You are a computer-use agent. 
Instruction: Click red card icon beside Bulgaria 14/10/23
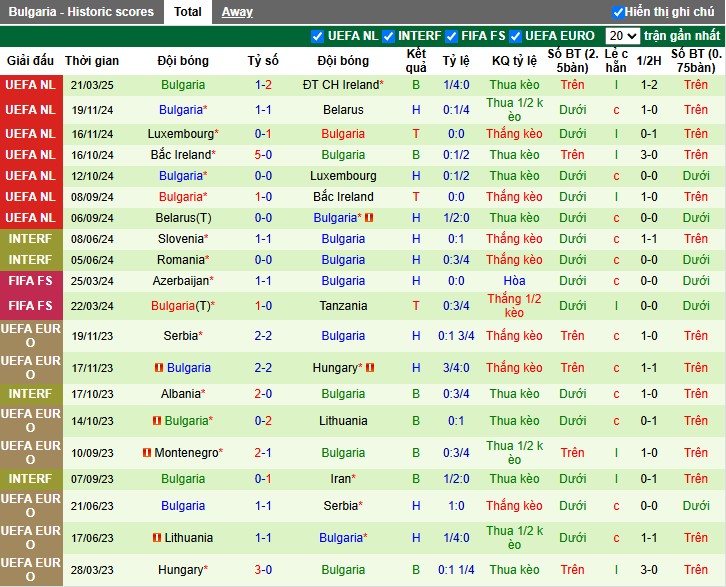[157, 420]
